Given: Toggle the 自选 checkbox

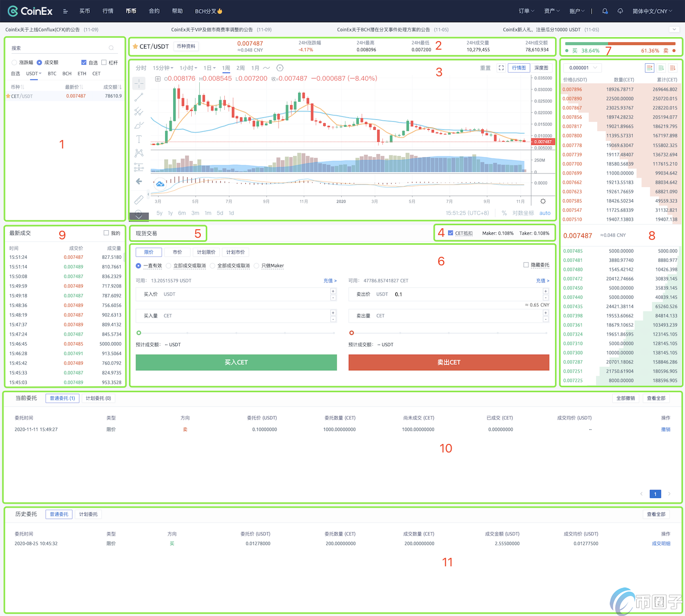Looking at the screenshot, I should [84, 63].
